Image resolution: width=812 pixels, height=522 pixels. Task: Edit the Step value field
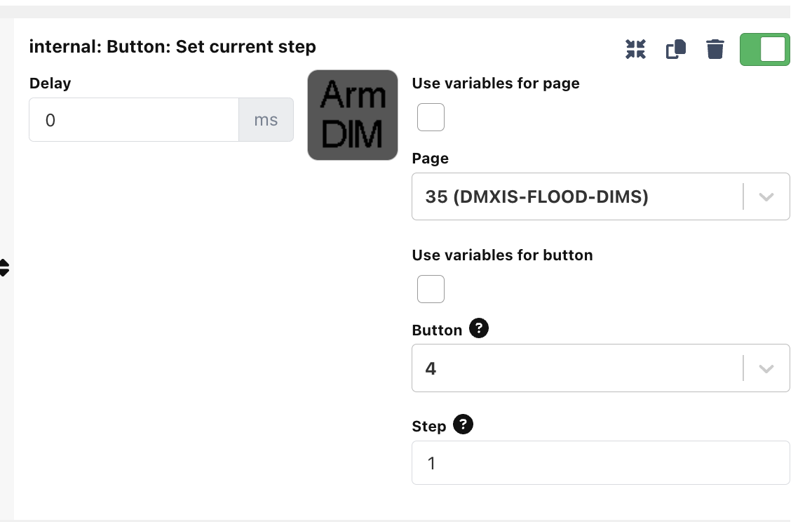click(600, 462)
